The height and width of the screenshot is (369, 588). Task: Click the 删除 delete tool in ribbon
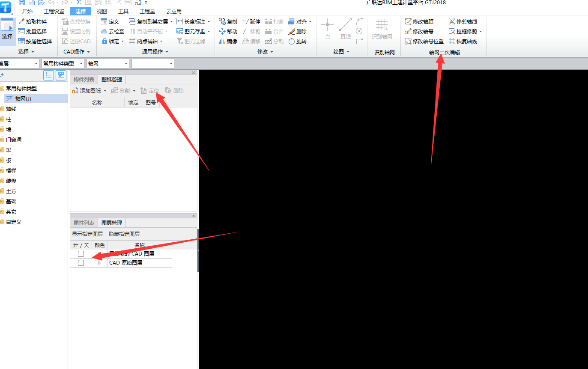298,31
